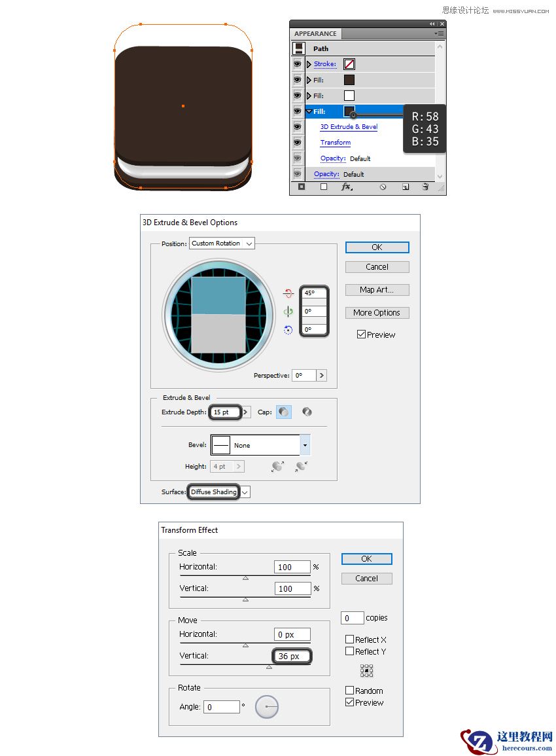556x756 pixels.
Task: Open the Perspective arrow popup
Action: click(321, 375)
